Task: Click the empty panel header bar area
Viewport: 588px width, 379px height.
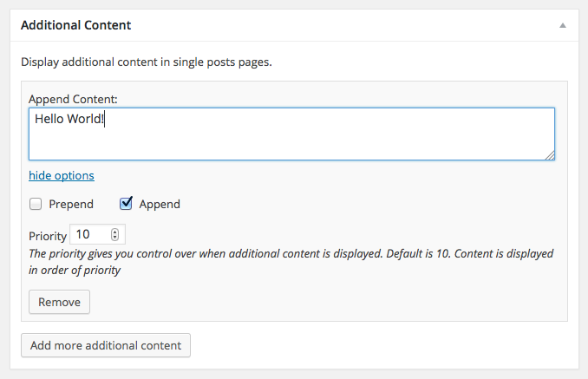Action: (x=347, y=25)
